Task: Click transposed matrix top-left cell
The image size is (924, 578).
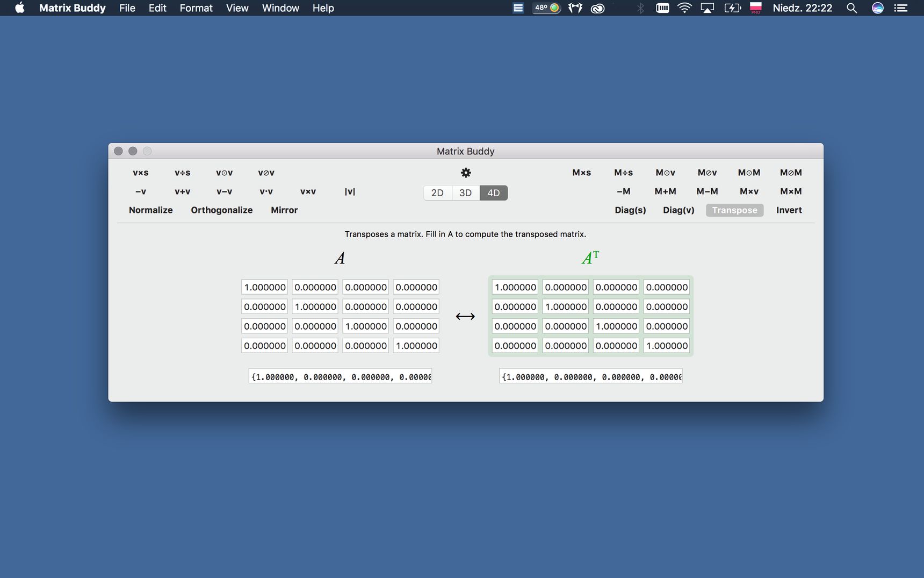Action: click(515, 287)
